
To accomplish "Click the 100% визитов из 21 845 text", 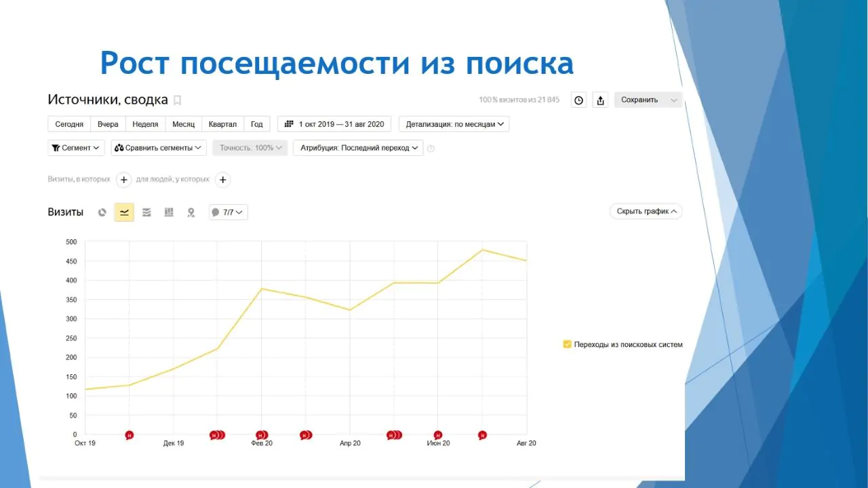I will (519, 100).
